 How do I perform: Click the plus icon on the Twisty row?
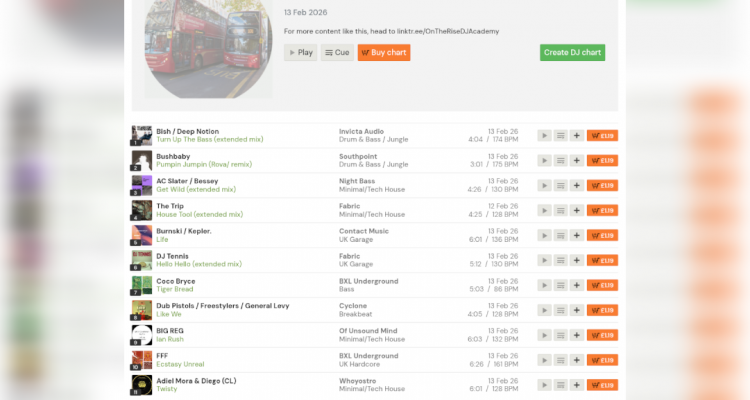click(576, 385)
